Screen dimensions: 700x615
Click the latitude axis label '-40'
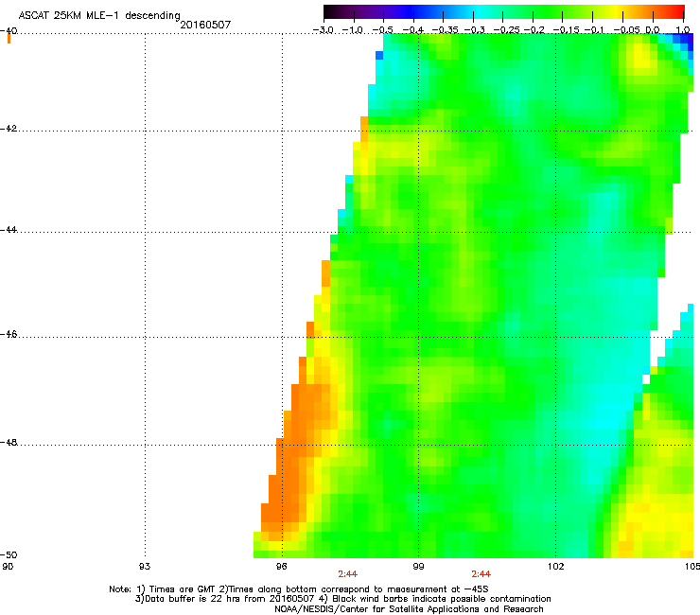tap(9, 31)
